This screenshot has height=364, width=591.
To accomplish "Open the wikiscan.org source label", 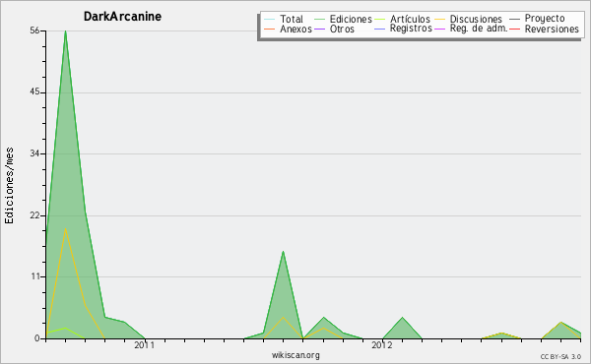I will coord(295,355).
